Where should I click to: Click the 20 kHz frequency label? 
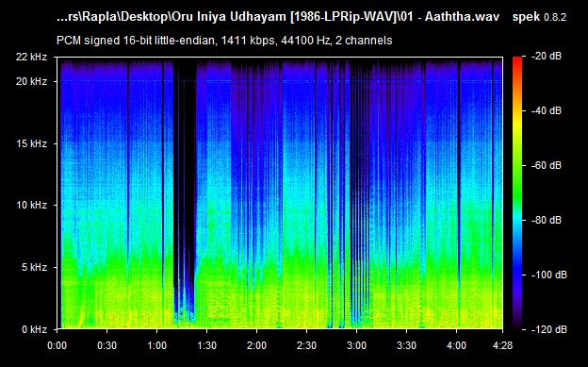coord(31,81)
